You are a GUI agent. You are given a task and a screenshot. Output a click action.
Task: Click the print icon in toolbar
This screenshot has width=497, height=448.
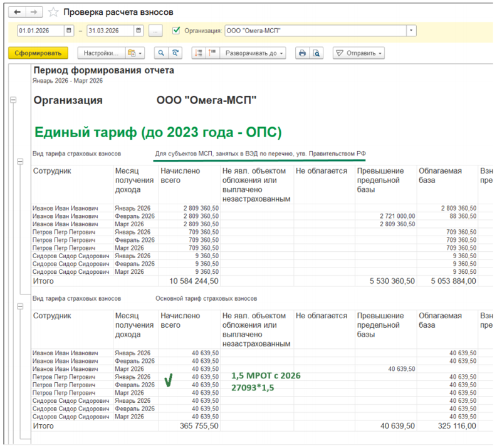(x=302, y=53)
